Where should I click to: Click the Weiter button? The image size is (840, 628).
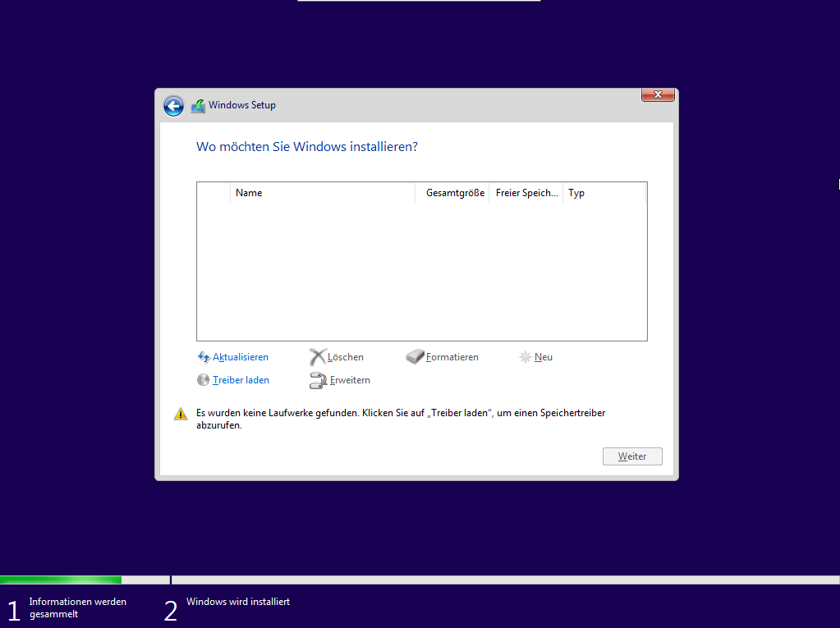632,456
